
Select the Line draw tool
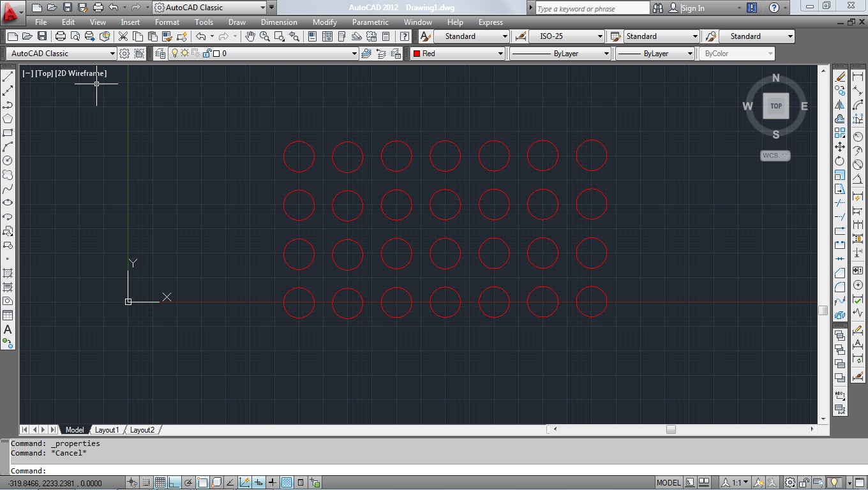point(8,77)
